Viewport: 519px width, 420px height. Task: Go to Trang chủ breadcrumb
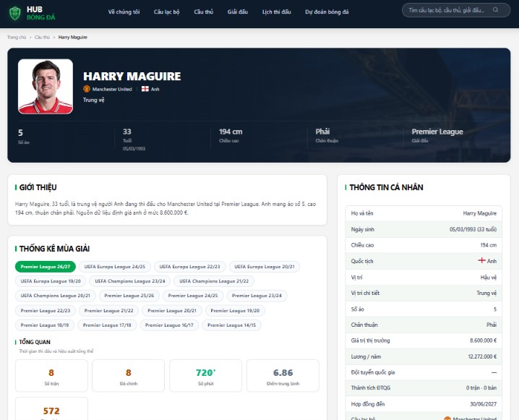click(17, 37)
